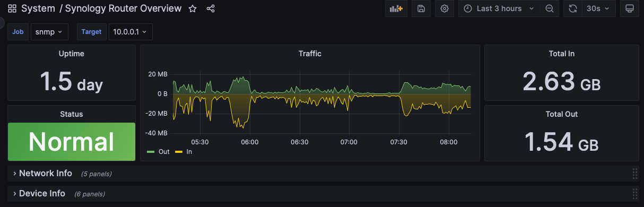This screenshot has height=207, width=644.
Task: Open the 30s refresh interval dropdown
Action: [598, 8]
